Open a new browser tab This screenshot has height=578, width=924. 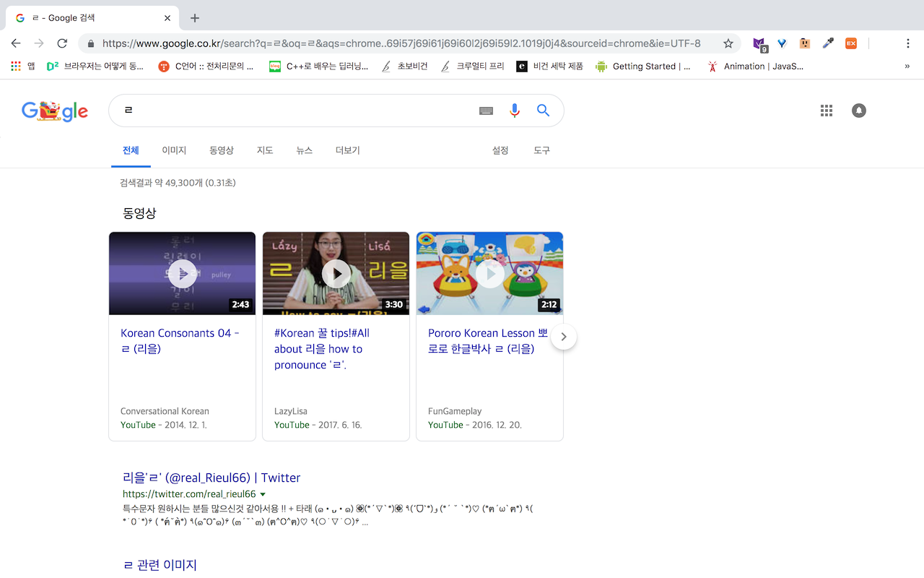tap(194, 18)
